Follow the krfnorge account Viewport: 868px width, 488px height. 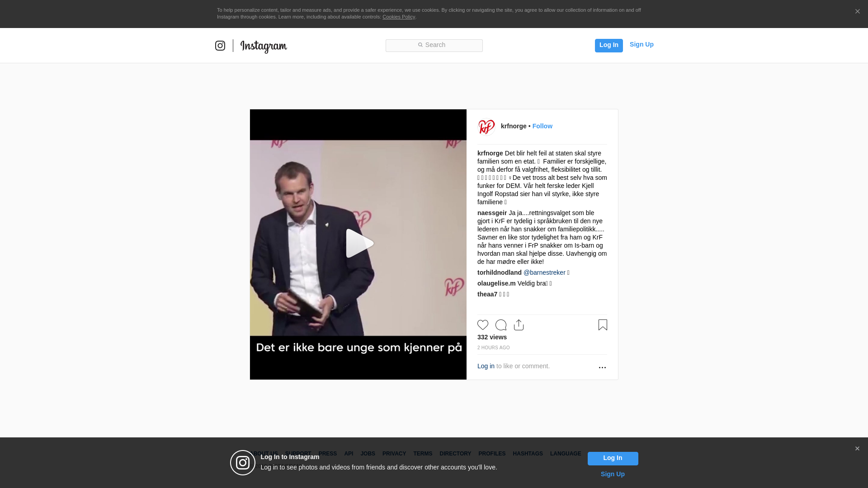point(542,126)
